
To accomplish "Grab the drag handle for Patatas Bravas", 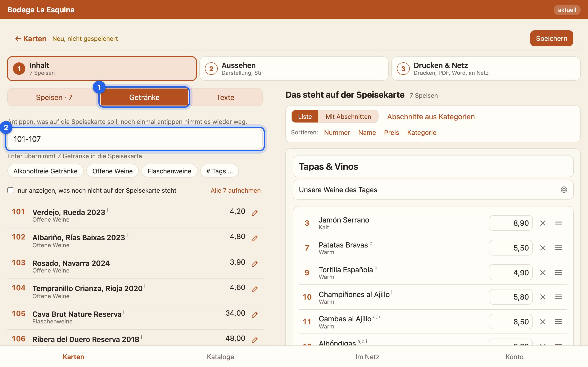I will click(x=558, y=248).
